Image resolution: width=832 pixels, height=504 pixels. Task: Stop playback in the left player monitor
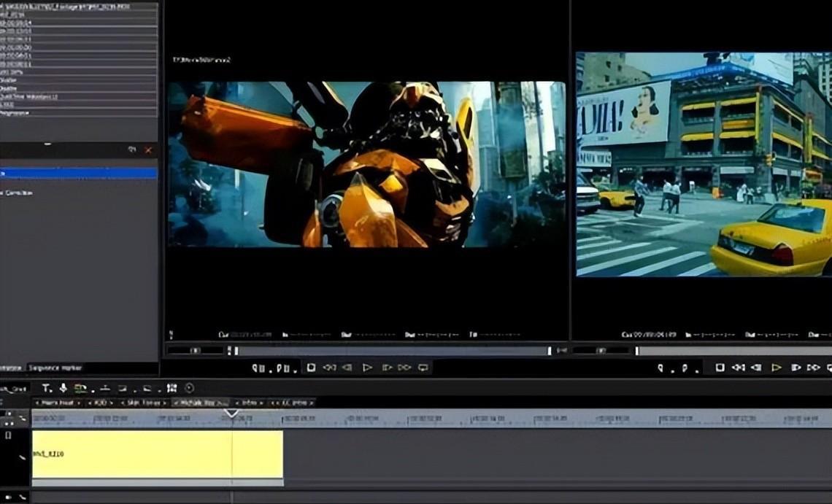coord(312,367)
